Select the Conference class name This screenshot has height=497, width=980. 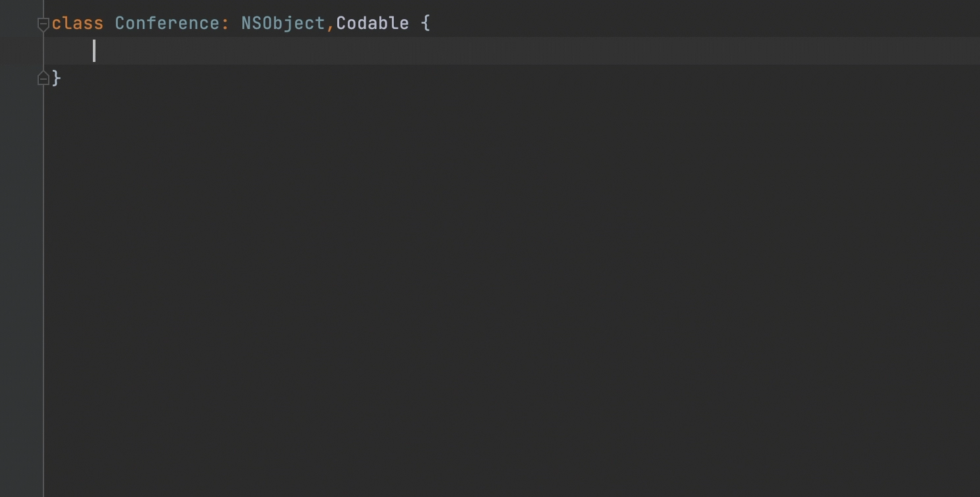coord(167,23)
